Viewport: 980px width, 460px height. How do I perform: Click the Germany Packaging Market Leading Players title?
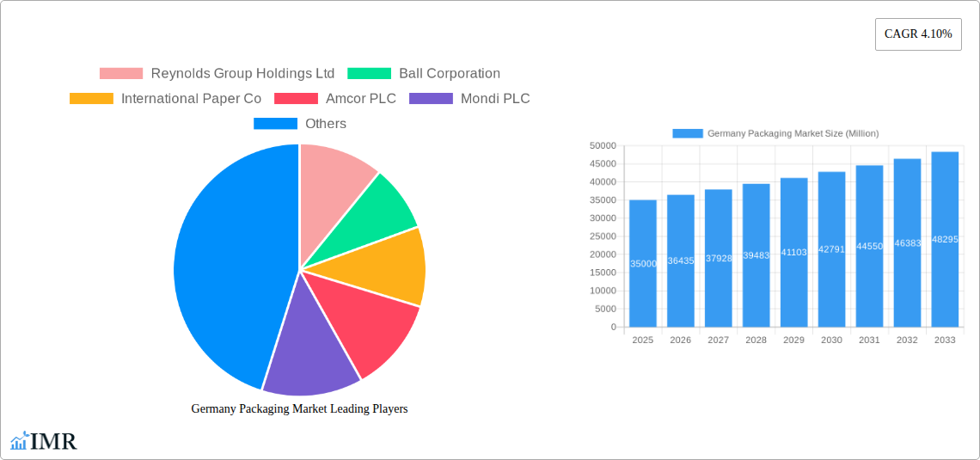coord(299,409)
